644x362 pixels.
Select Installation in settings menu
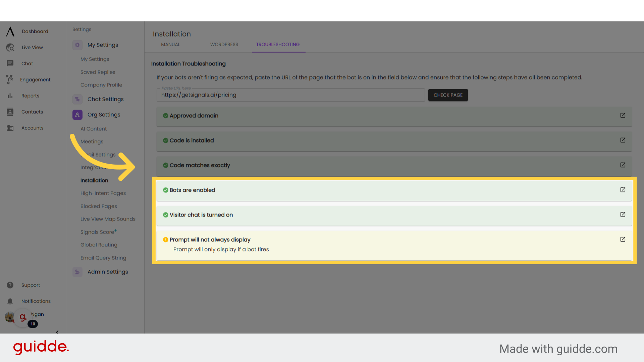coord(94,180)
